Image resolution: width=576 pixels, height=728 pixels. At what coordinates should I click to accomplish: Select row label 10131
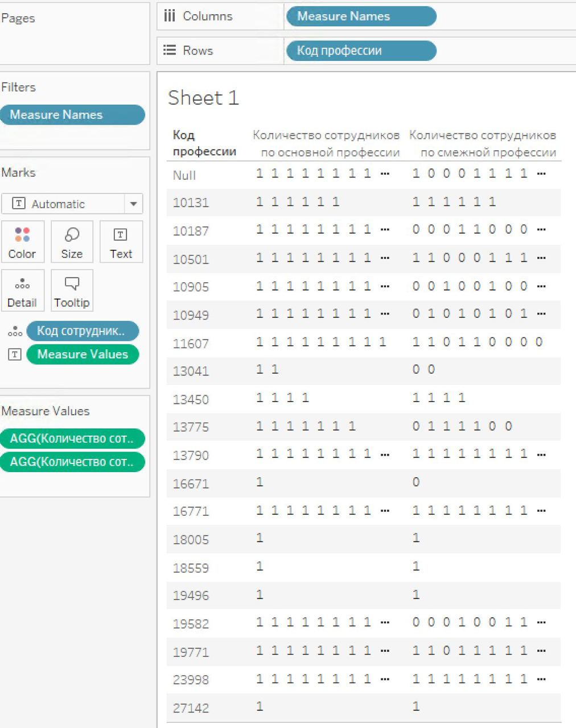(191, 202)
